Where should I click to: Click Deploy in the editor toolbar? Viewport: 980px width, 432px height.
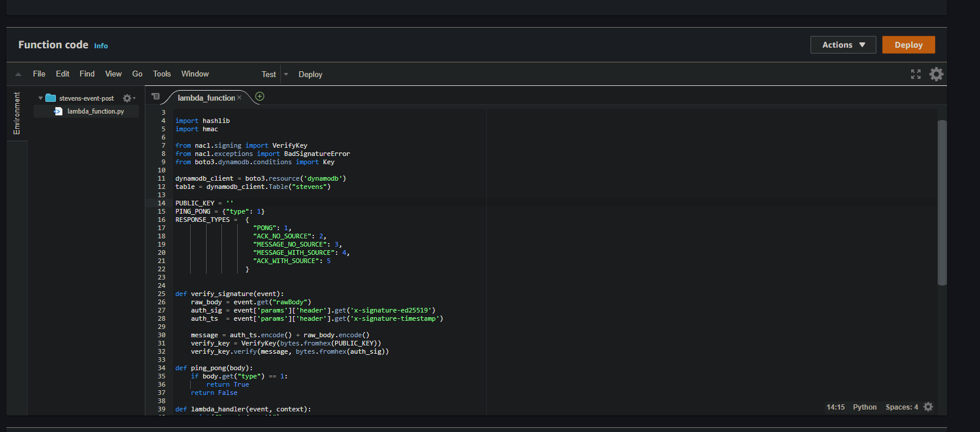click(x=310, y=74)
